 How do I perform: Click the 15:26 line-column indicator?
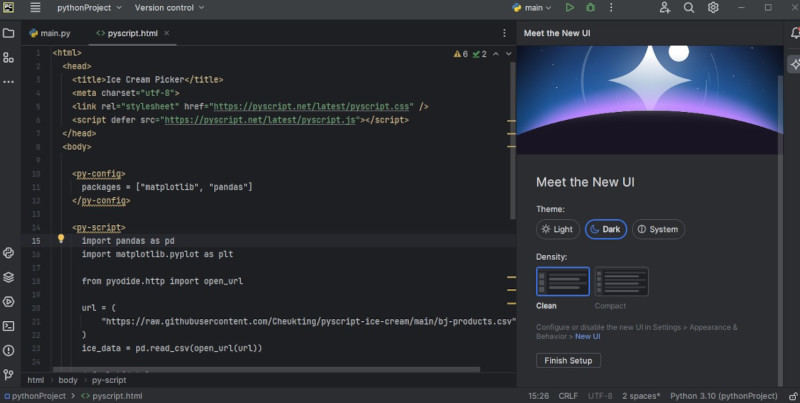point(539,396)
